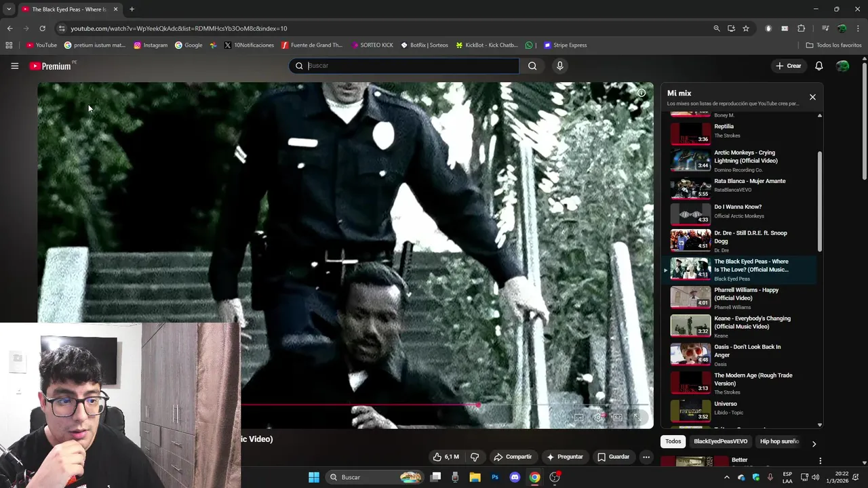Open the Windows Start menu
This screenshot has height=488, width=868.
[313, 477]
